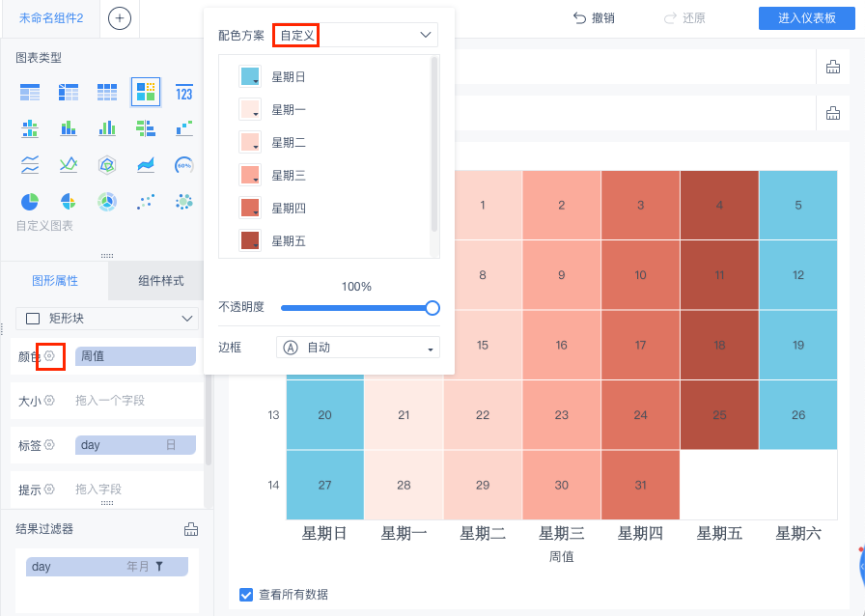865x616 pixels.
Task: Open the 星期日 color swatch
Action: [249, 77]
